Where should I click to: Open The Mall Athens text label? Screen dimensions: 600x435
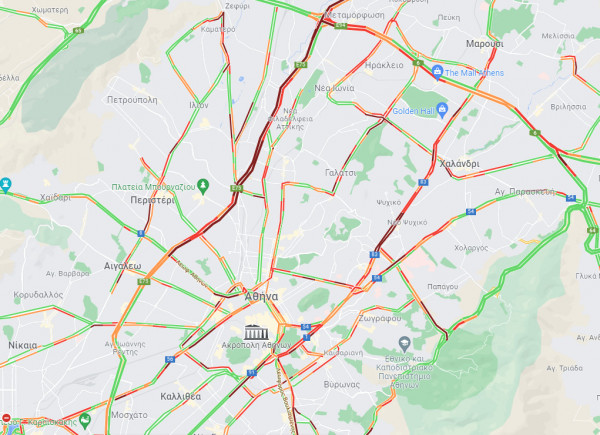[x=474, y=73]
